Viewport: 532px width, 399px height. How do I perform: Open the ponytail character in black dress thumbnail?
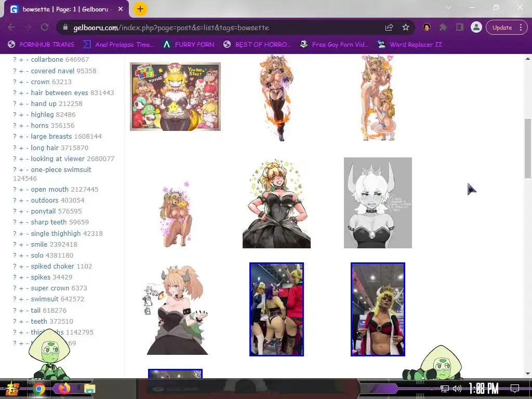click(177, 310)
